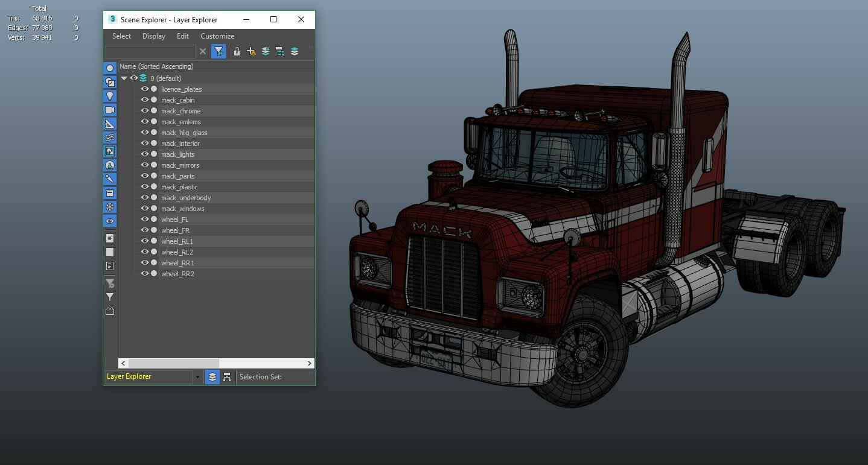Toggle the Display Geometry filter icon
Screen dimensions: 868x465
coord(110,68)
